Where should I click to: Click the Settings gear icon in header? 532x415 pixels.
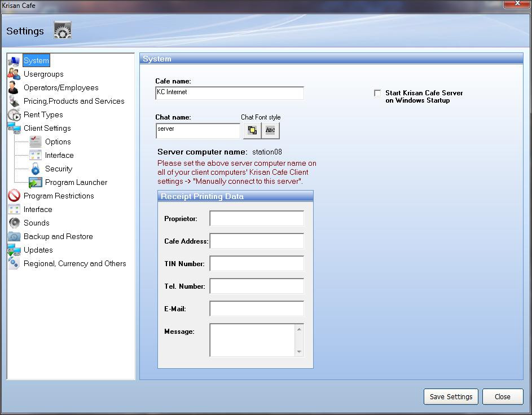tap(63, 30)
